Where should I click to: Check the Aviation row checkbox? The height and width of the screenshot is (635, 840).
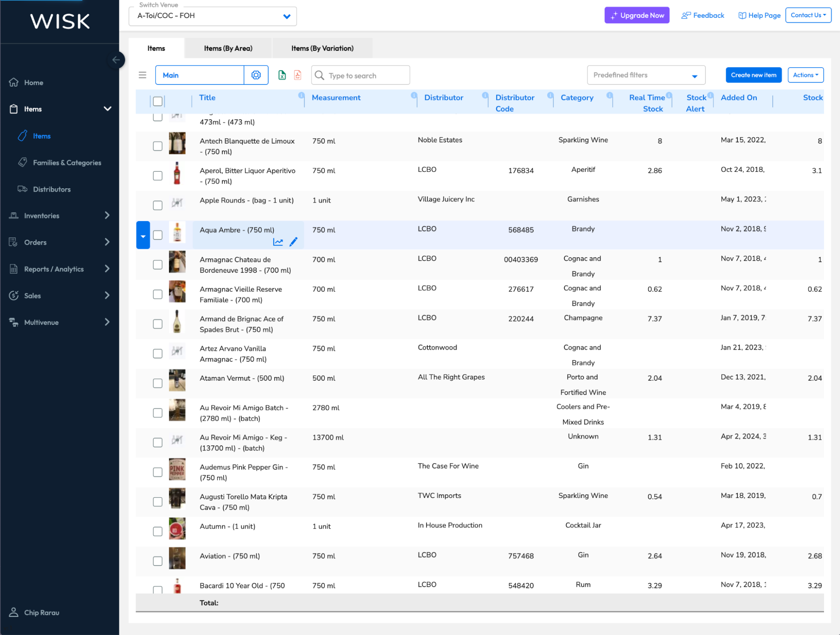pos(158,561)
